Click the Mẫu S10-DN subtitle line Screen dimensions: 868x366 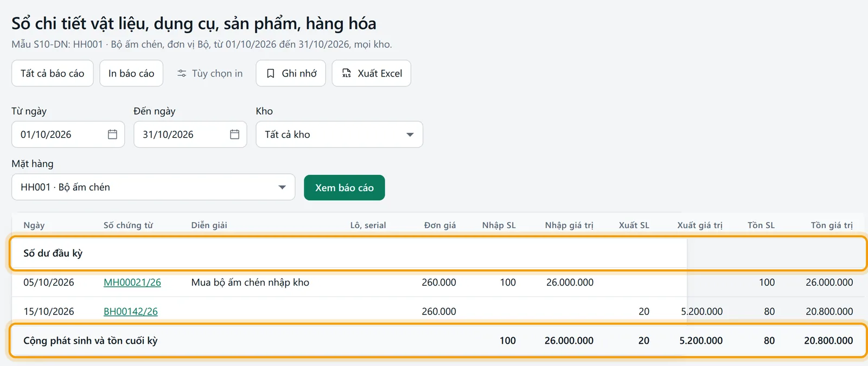pyautogui.click(x=202, y=44)
